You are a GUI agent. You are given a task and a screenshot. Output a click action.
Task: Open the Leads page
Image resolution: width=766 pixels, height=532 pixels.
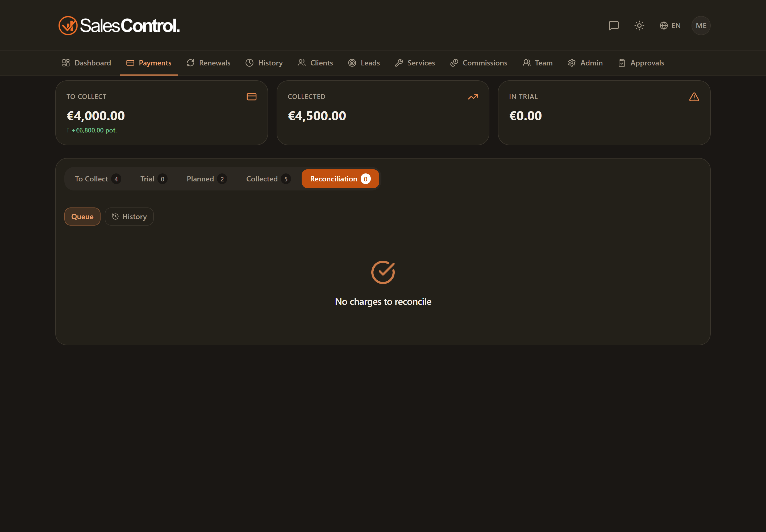[364, 63]
